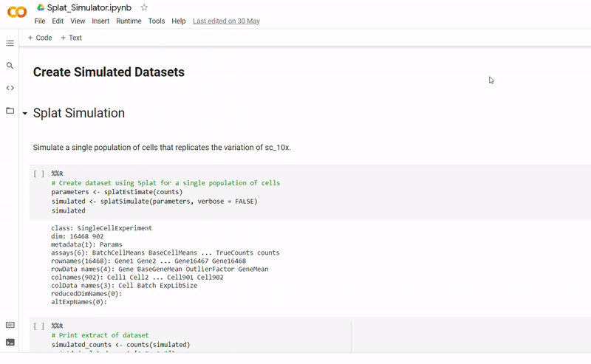The width and height of the screenshot is (591, 364).
Task: Open the Tools menu
Action: click(x=157, y=21)
